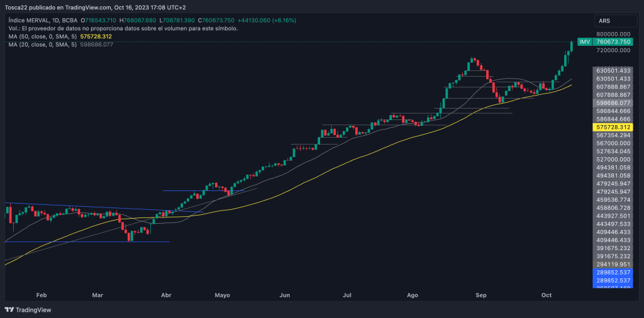The image size is (644, 318).
Task: Click the 800000.000 price scale level
Action: pos(613,34)
